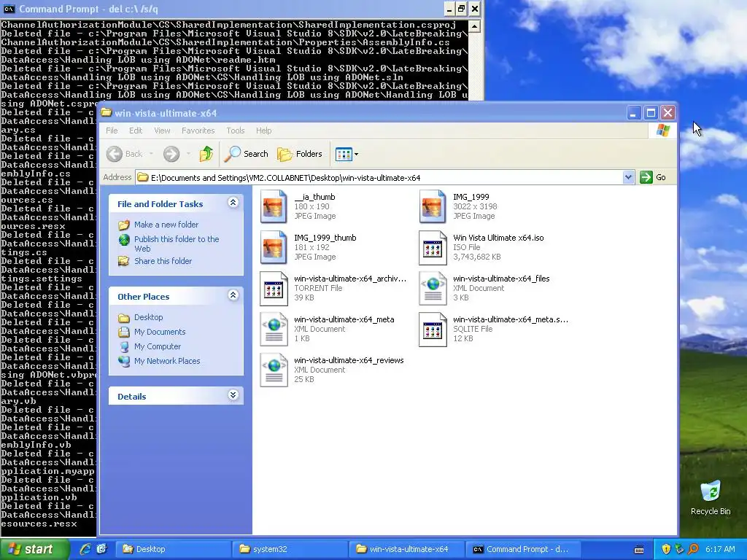747x560 pixels.
Task: Click Make a new folder
Action: tap(166, 225)
